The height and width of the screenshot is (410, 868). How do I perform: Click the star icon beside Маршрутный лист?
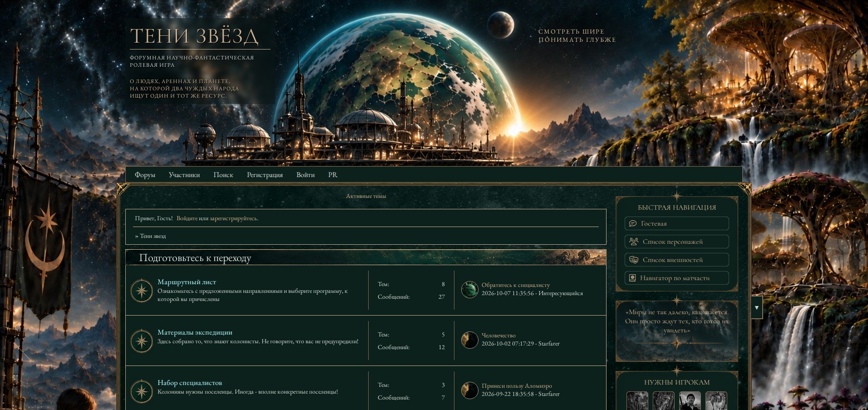tap(142, 291)
